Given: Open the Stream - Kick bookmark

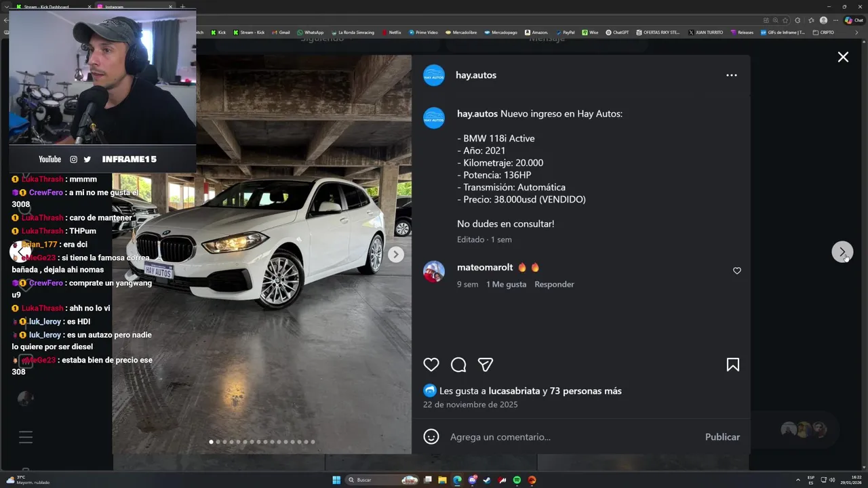Looking at the screenshot, I should (x=249, y=32).
